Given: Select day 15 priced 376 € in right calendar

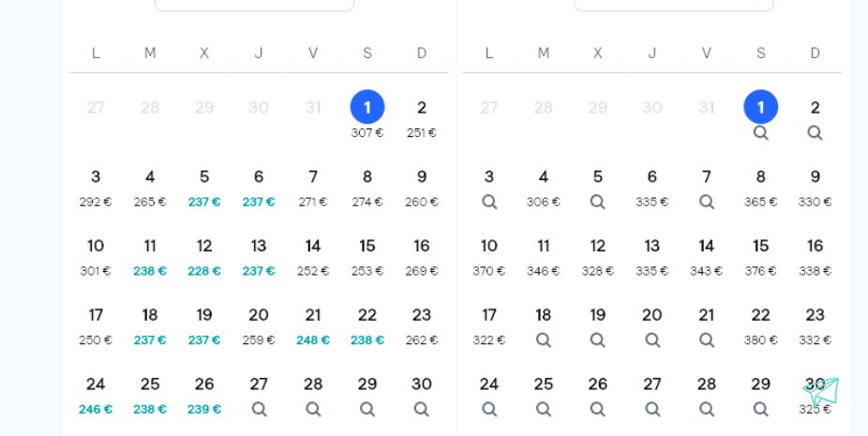Looking at the screenshot, I should click(760, 257).
